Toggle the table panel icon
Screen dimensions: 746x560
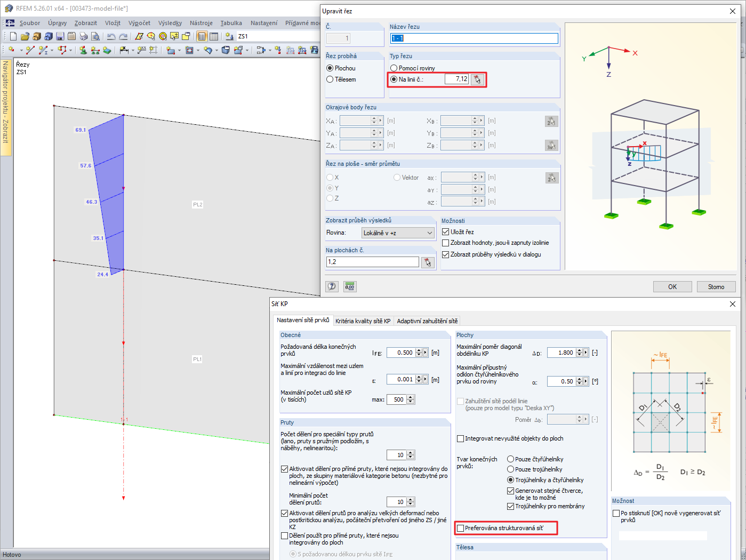pos(214,36)
